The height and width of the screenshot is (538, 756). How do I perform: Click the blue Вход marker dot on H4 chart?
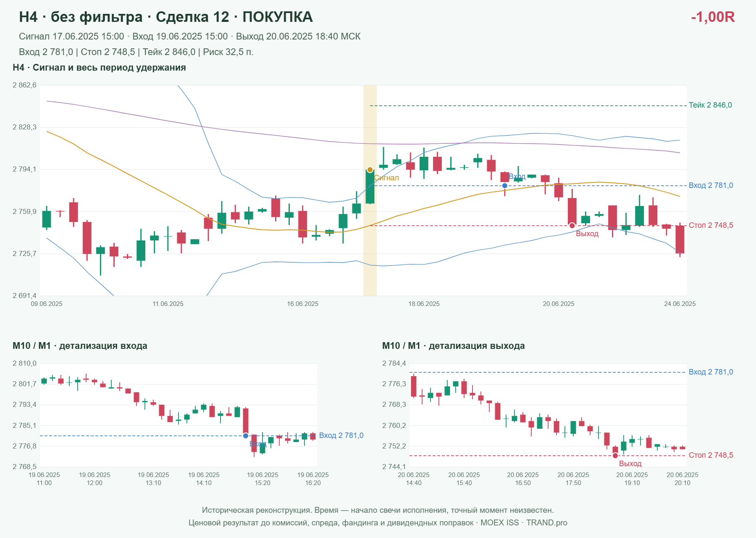(x=505, y=186)
